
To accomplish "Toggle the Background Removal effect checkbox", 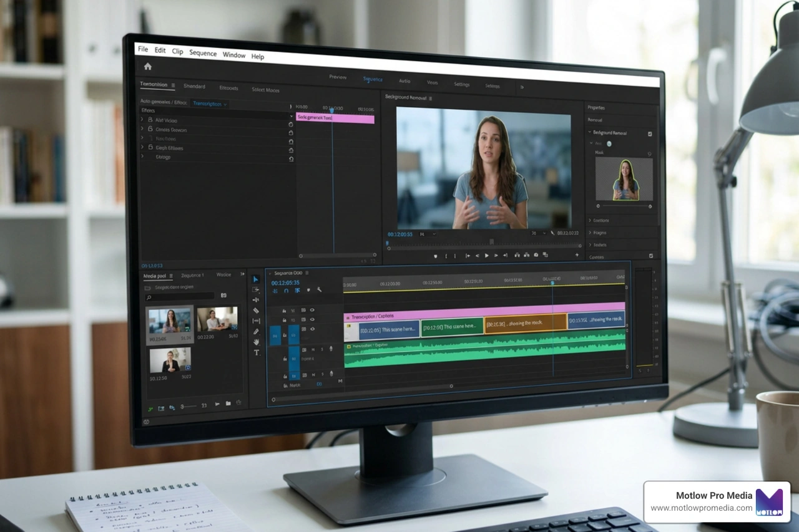I will point(650,133).
